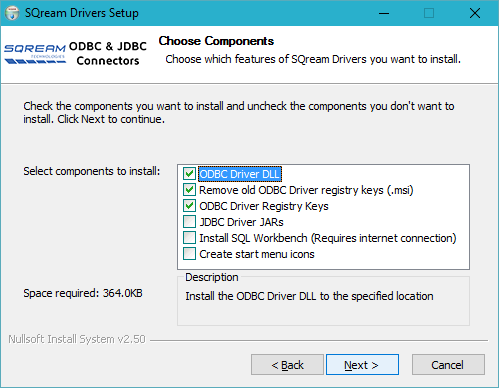Select Remove old ODBC Driver registry keys label

306,190
